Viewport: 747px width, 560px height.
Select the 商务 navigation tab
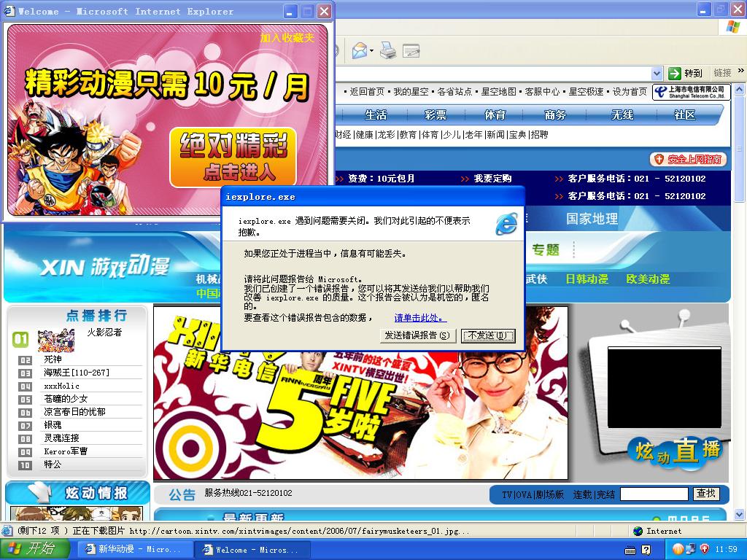click(x=555, y=114)
